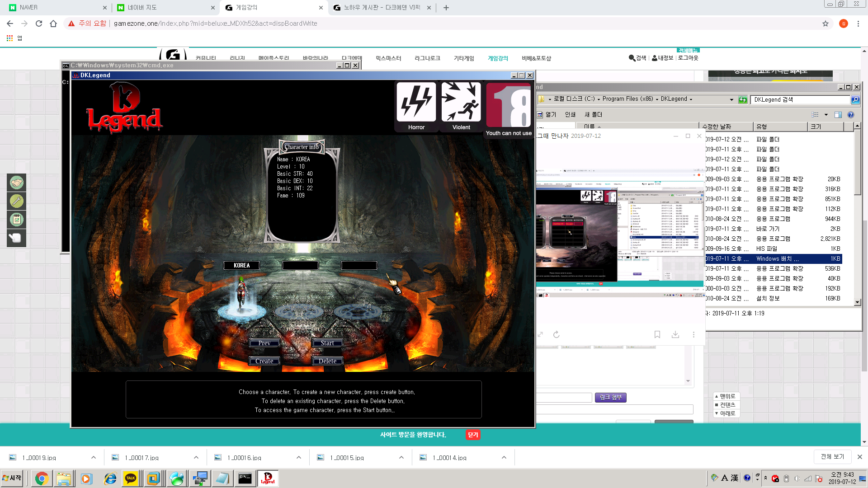
Task: Select the second empty character slot
Action: [x=300, y=265]
